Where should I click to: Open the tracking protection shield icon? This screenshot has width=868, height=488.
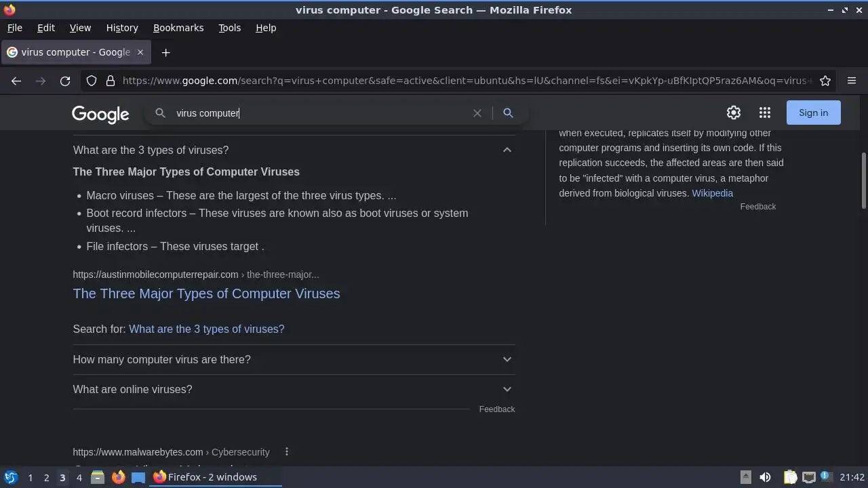pos(92,81)
